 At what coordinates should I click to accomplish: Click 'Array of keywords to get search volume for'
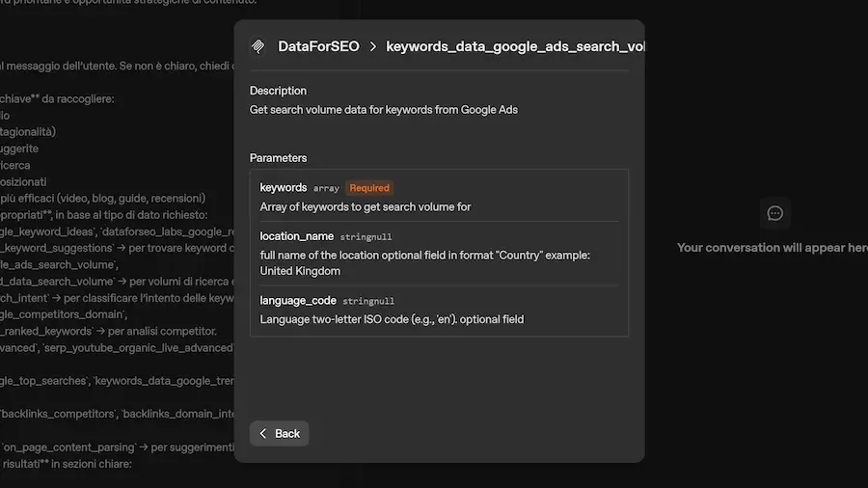pyautogui.click(x=366, y=206)
